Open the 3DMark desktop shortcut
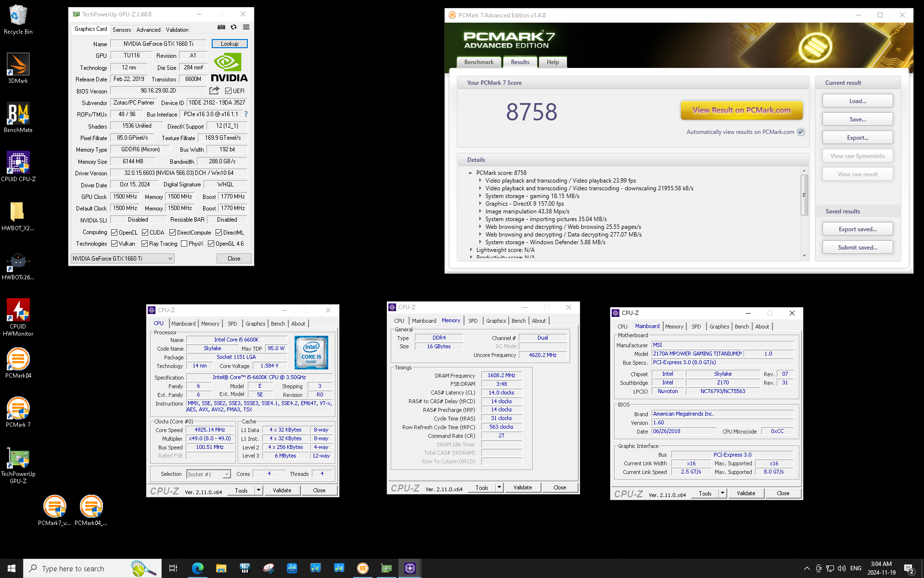The image size is (924, 578). (18, 68)
